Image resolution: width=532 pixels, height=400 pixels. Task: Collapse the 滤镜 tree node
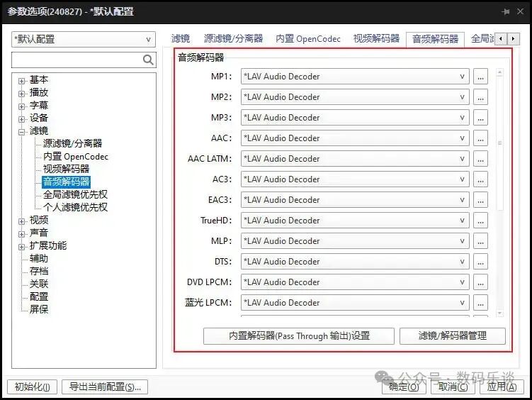coord(22,132)
